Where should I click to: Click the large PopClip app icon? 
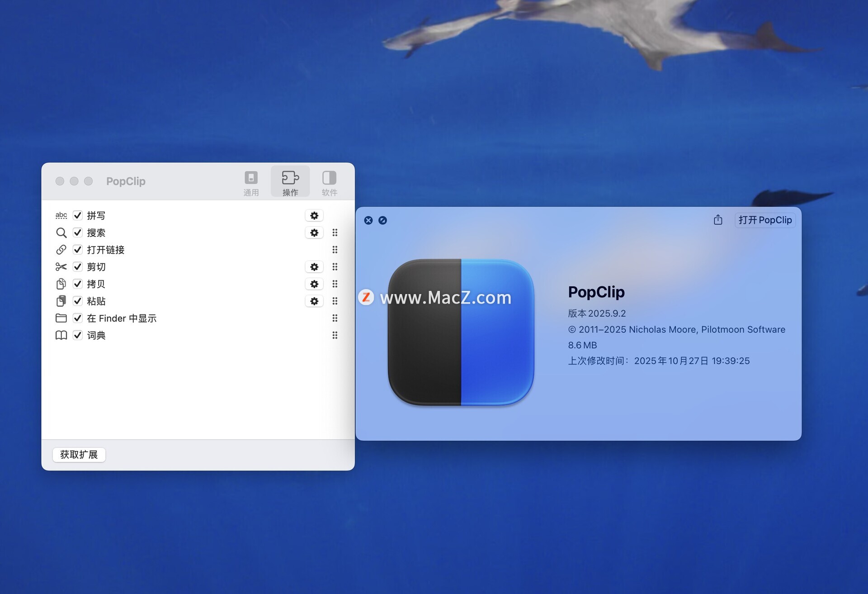[461, 332]
